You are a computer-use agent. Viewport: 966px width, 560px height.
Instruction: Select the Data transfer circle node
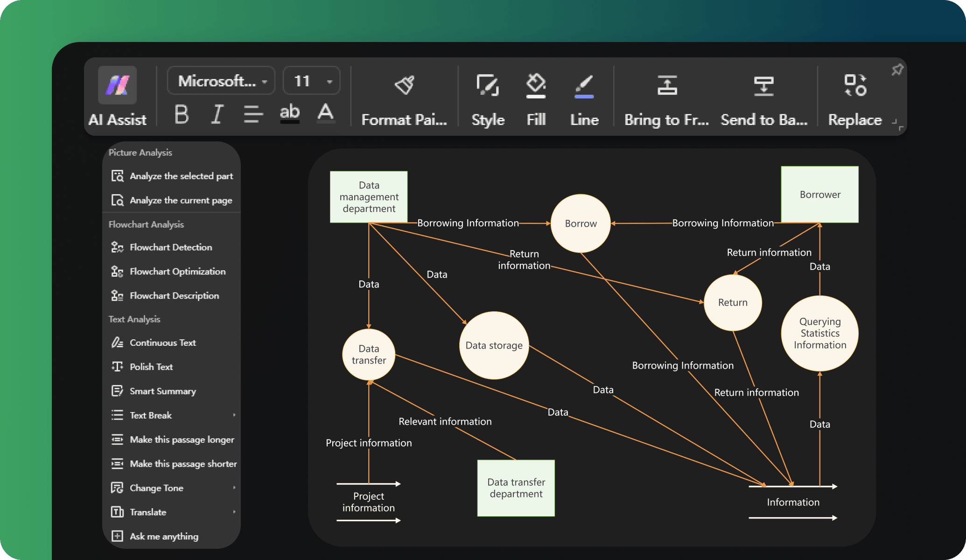tap(369, 355)
